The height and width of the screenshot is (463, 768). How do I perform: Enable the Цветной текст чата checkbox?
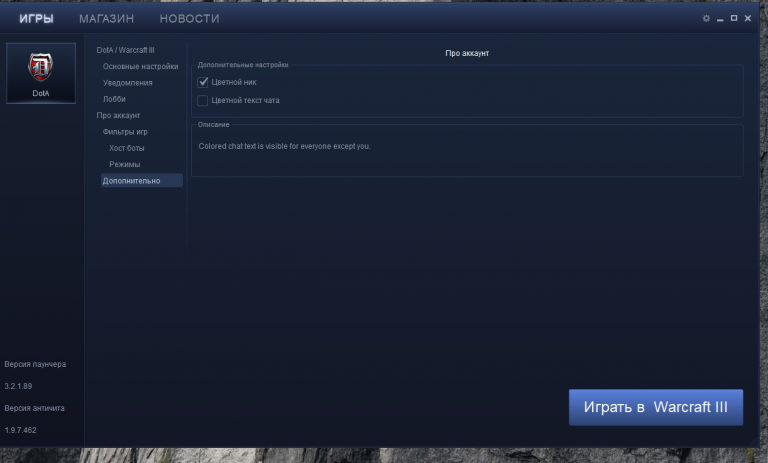coord(202,100)
